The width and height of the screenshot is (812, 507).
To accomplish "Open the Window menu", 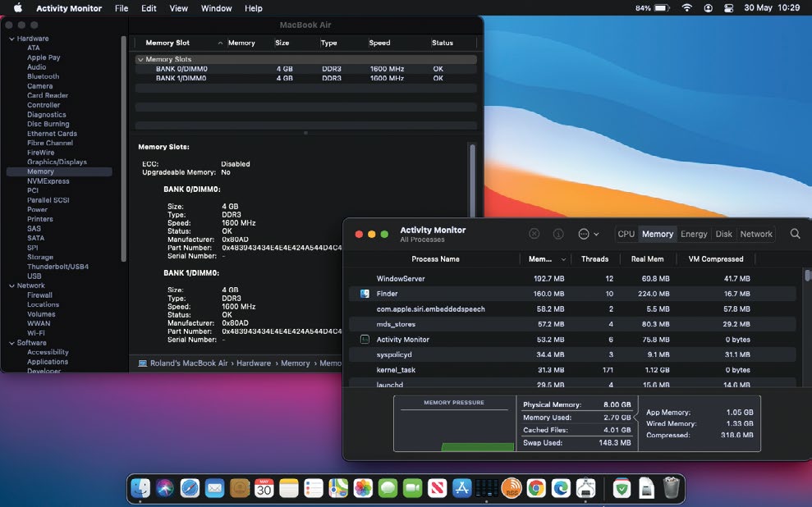I will [217, 7].
